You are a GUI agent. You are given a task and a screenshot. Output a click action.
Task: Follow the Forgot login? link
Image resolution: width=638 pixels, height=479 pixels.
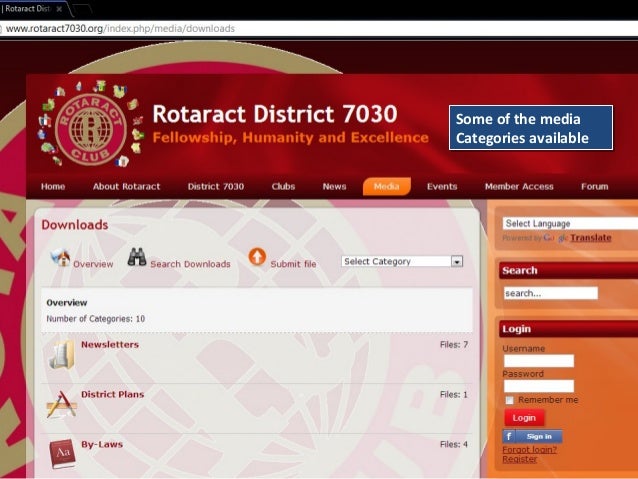(x=529, y=449)
